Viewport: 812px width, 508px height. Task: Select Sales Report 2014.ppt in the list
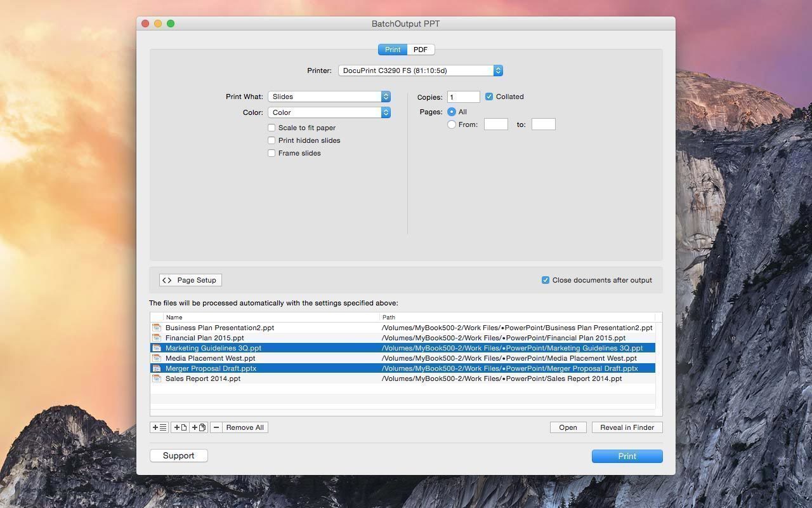(x=203, y=378)
